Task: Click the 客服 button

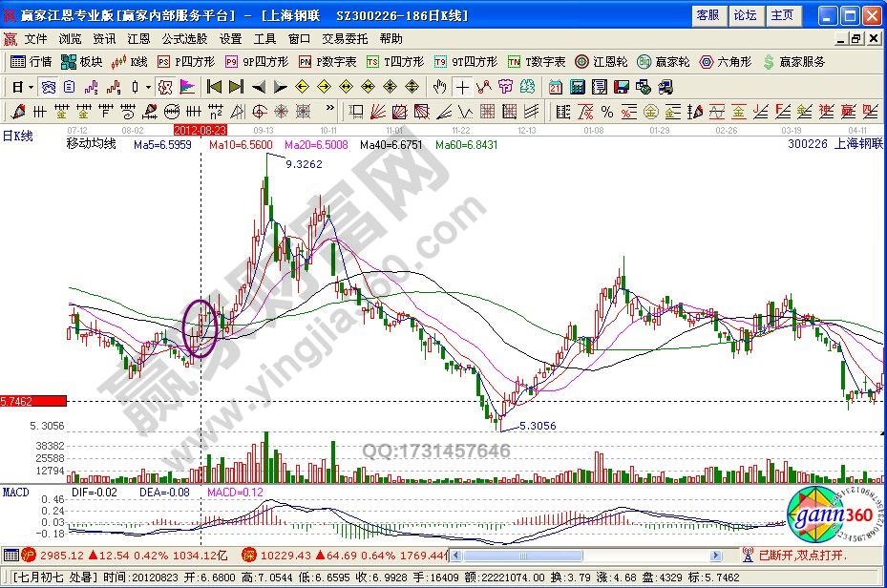Action: [x=707, y=15]
